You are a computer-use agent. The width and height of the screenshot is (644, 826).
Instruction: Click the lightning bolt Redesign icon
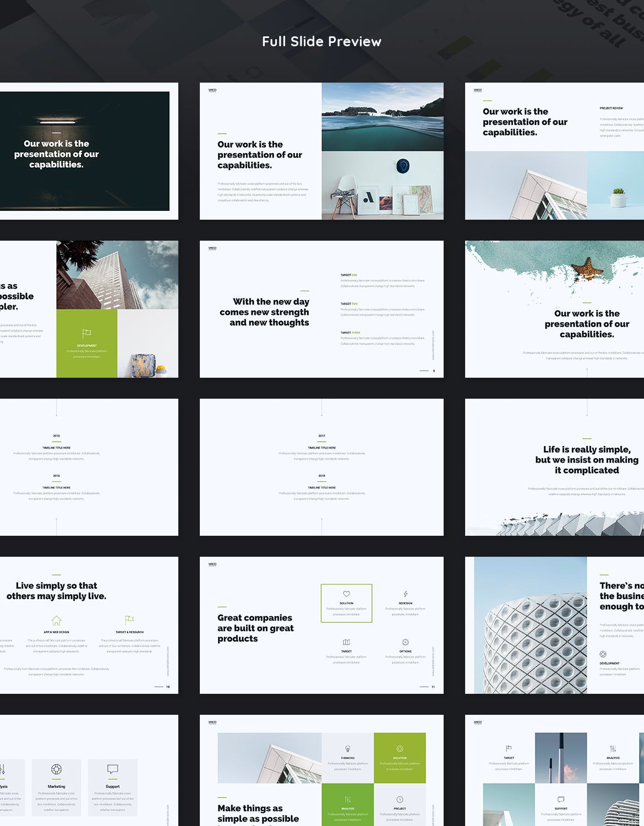click(x=406, y=594)
